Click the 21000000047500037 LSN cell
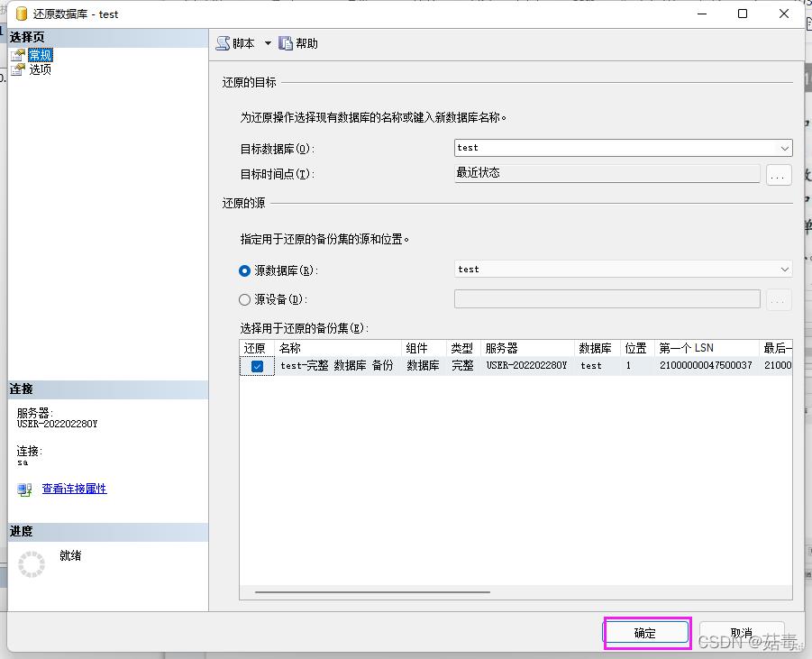 (x=706, y=366)
